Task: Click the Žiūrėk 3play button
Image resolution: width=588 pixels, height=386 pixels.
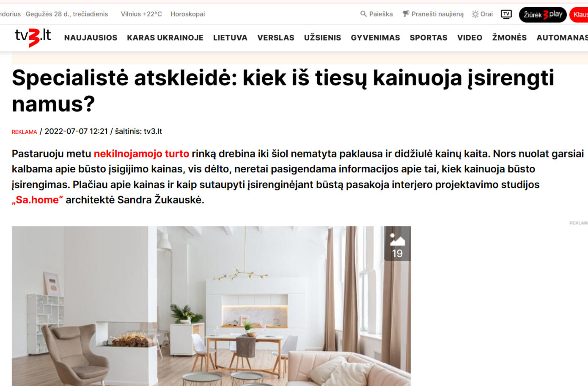Action: tap(543, 14)
